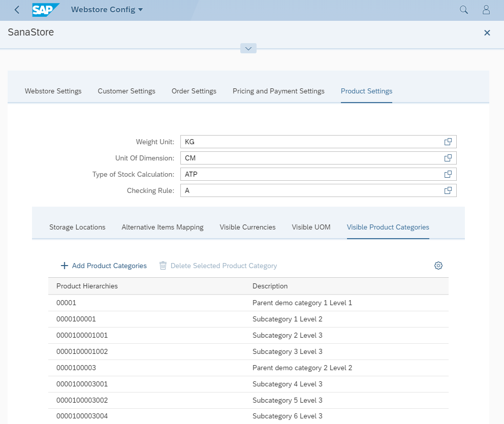Screen dimensions: 504x424
Task: Switch to the Customer Settings tab
Action: (x=126, y=91)
